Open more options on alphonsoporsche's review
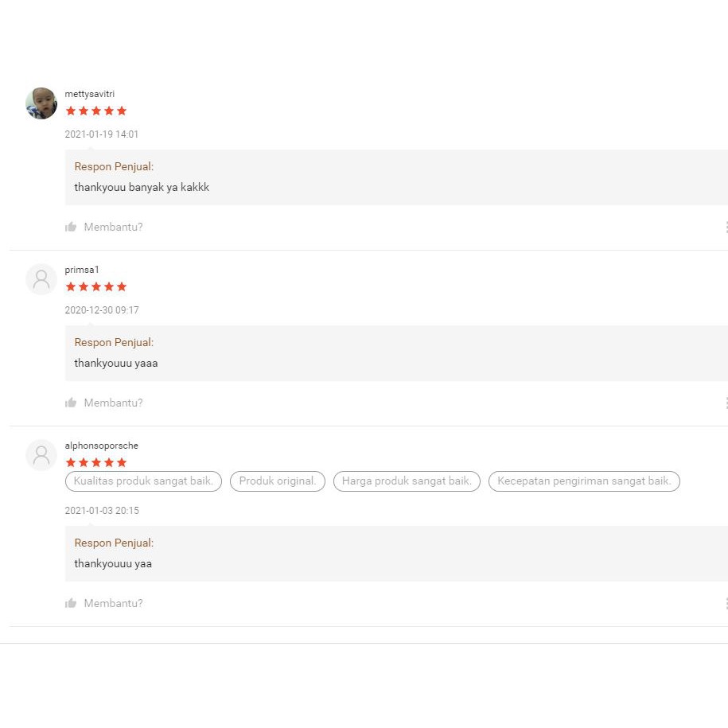Viewport: 728px width, 728px height. pyautogui.click(x=725, y=603)
